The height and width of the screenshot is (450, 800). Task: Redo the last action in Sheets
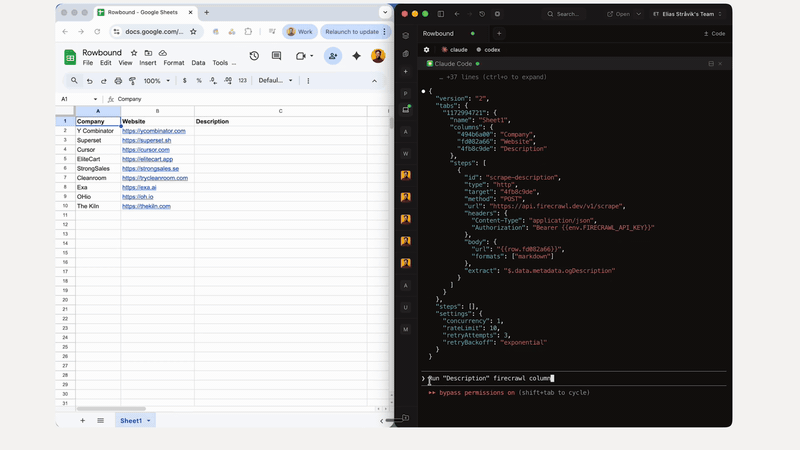pyautogui.click(x=104, y=81)
